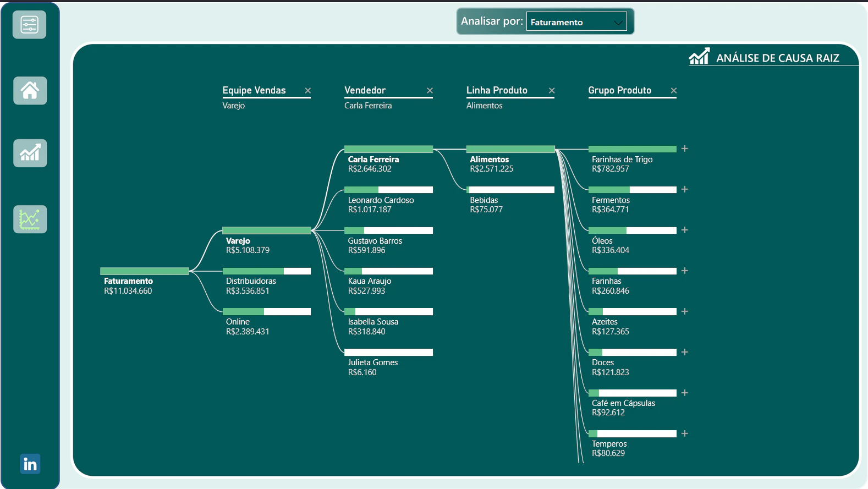Viewport: 868px width, 489px height.
Task: Select the Isabella Sousa node
Action: coord(388,322)
